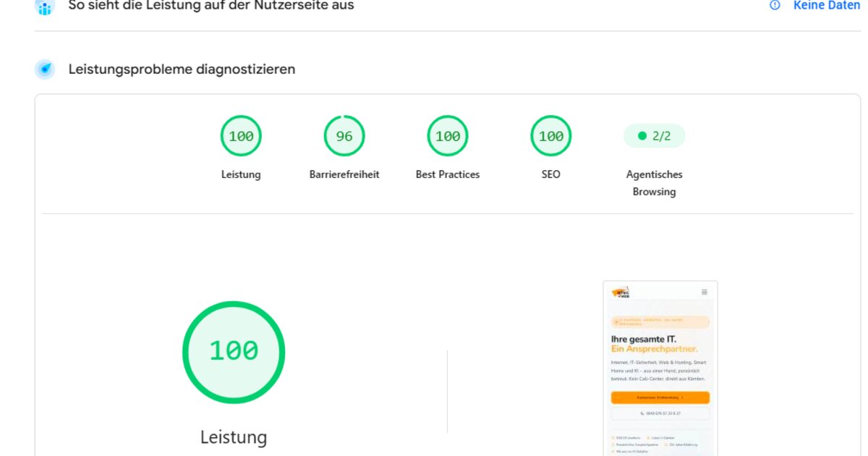The height and width of the screenshot is (456, 868).
Task: Open the Agentisches Browsing 2/2 badge
Action: [x=654, y=136]
